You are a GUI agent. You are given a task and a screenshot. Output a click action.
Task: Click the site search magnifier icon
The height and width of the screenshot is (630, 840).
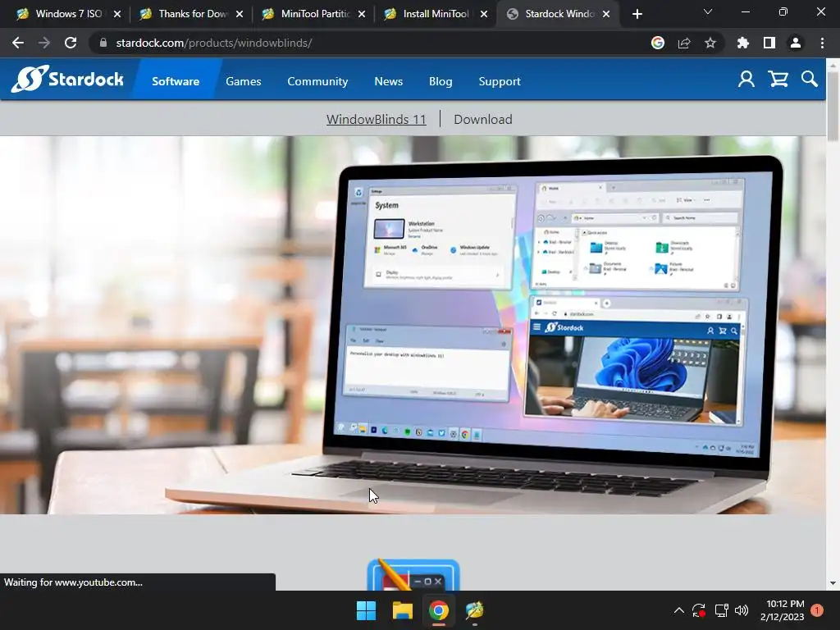(810, 80)
